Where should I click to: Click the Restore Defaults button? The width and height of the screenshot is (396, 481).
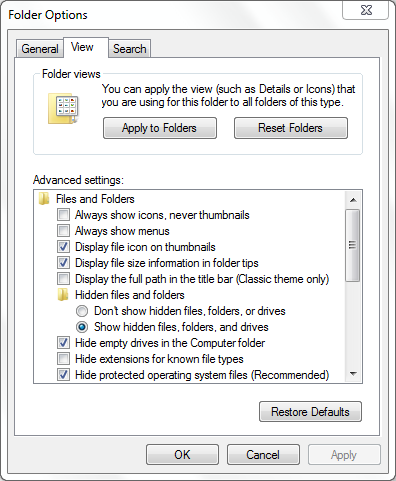pyautogui.click(x=310, y=412)
